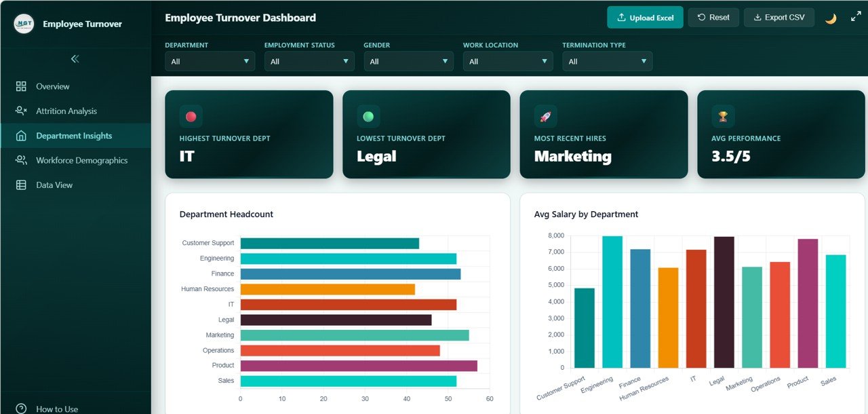Screen dimensions: 868x414
Task: Click the Department Insights home icon
Action: (x=22, y=135)
